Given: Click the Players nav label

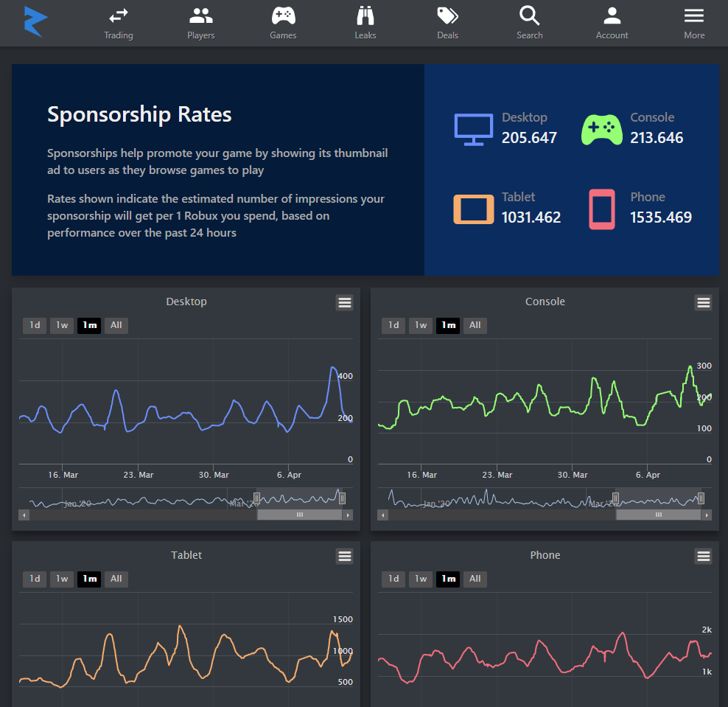Looking at the screenshot, I should click(201, 35).
